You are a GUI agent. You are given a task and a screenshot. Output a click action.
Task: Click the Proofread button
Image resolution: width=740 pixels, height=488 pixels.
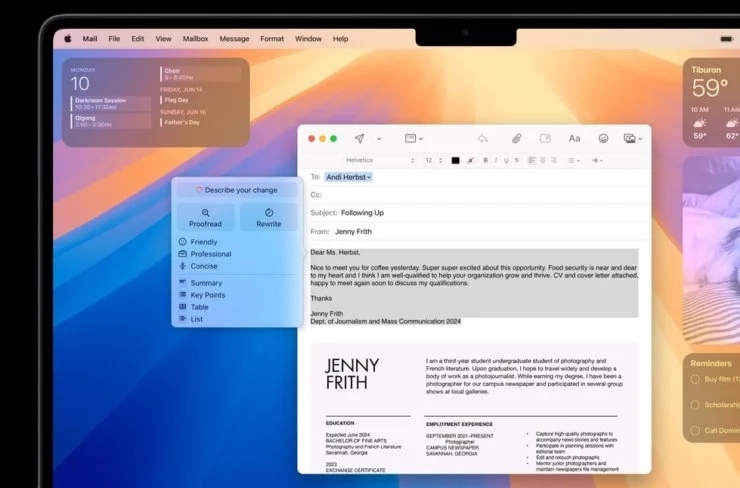(x=205, y=218)
